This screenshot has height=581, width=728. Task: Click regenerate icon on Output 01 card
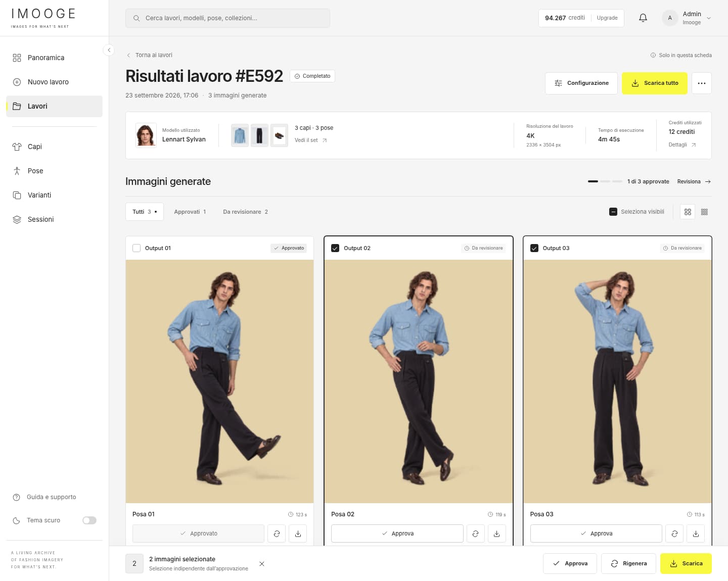coord(277,534)
